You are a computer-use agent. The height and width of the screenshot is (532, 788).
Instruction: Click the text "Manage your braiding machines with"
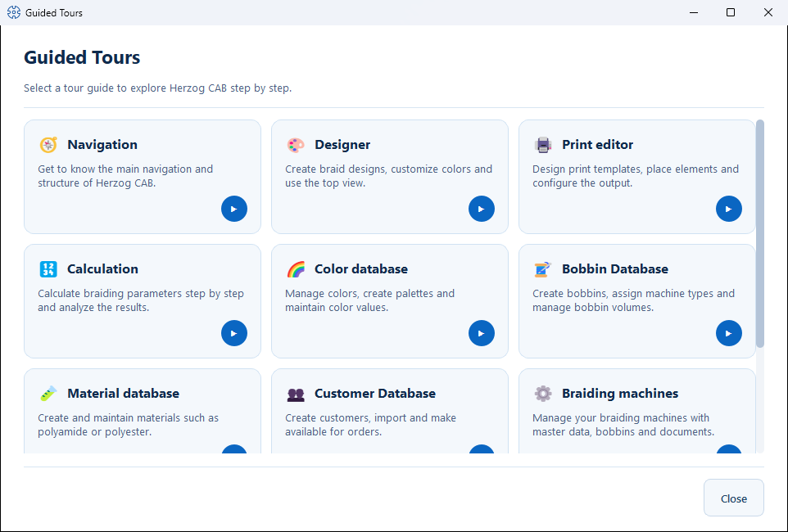(x=621, y=418)
